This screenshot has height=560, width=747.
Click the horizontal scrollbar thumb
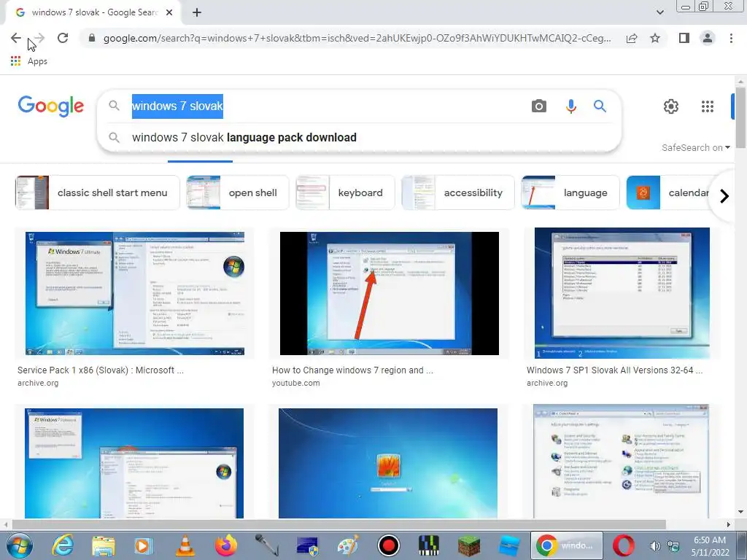point(338,524)
